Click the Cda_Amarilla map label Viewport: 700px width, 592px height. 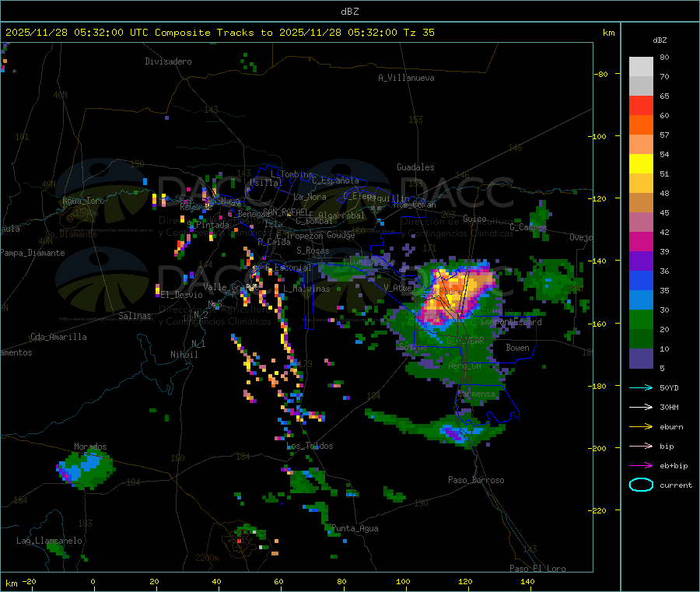(x=58, y=337)
